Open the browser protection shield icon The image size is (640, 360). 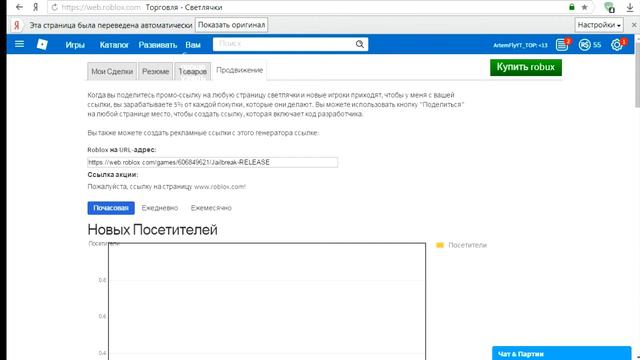coord(609,7)
